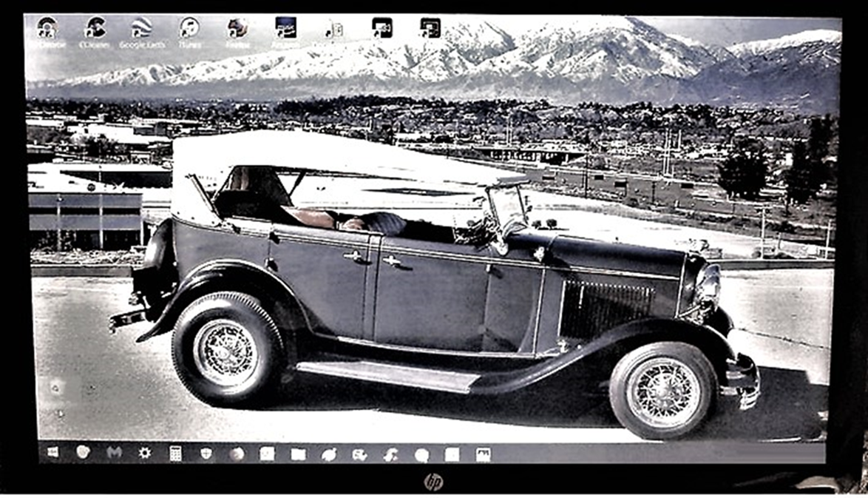Screen dimensions: 868x498
Task: Launch CCleaner from the desktop
Action: coord(95,29)
